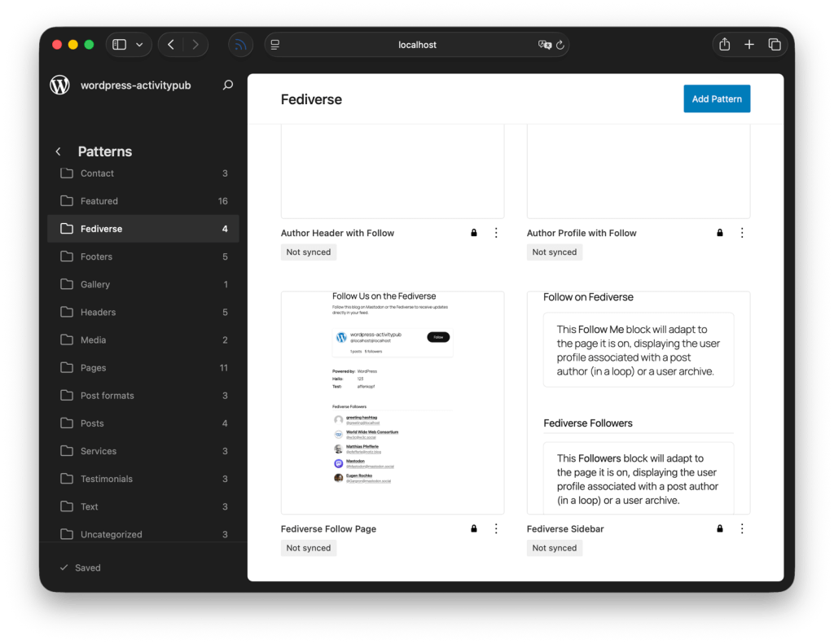Open the actions menu for Fediverse Follow Page
This screenshot has height=644, width=834.
496,528
